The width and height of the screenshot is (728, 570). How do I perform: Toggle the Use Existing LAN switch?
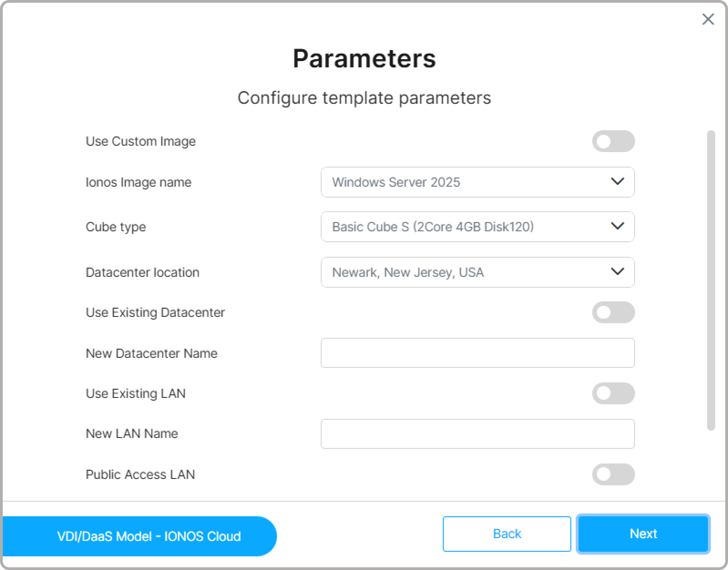613,393
